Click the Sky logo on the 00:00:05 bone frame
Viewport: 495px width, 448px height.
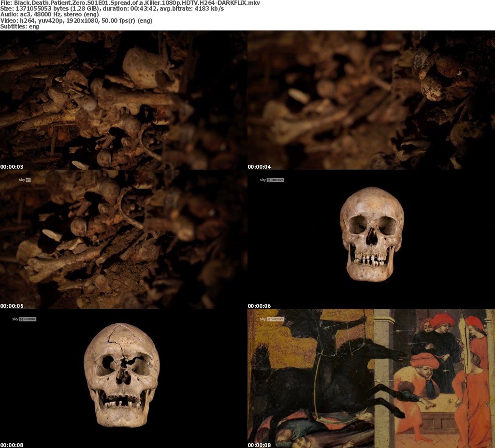click(x=24, y=180)
